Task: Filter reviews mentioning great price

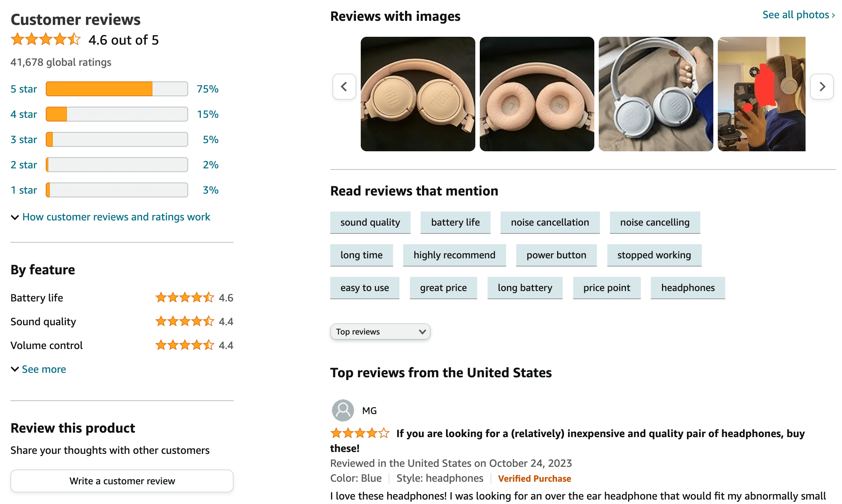Action: [x=443, y=288]
